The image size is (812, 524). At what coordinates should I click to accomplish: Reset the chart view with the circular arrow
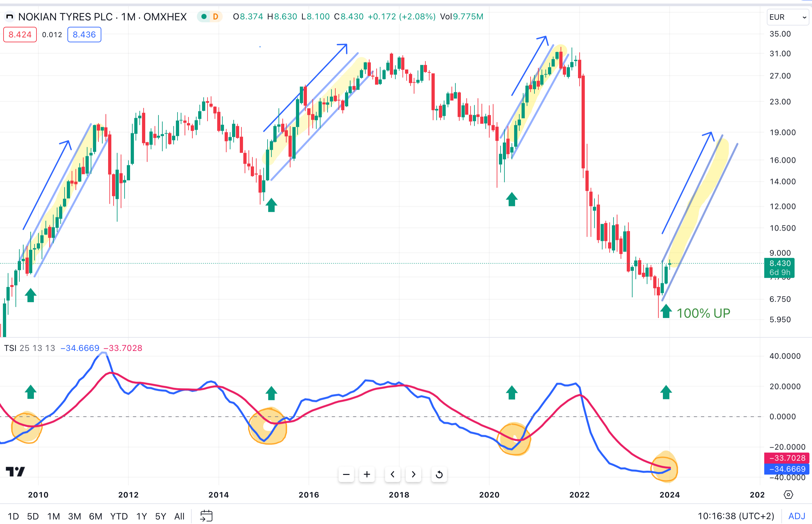(439, 474)
